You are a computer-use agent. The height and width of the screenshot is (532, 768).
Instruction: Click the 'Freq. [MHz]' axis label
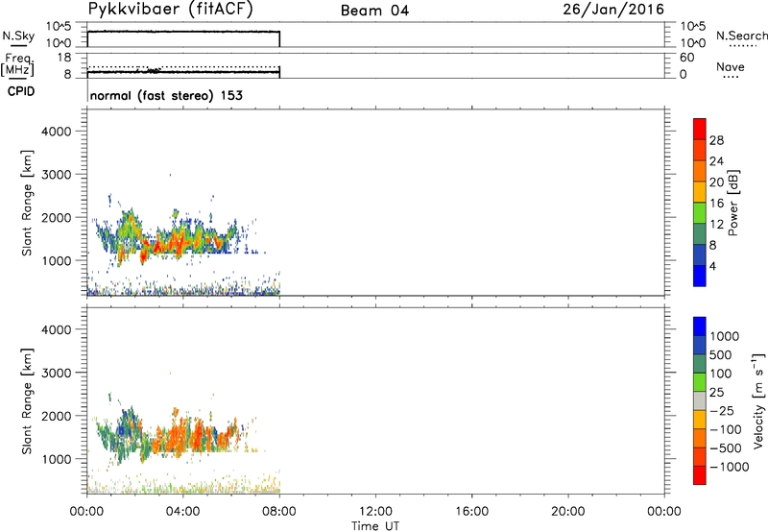18,65
